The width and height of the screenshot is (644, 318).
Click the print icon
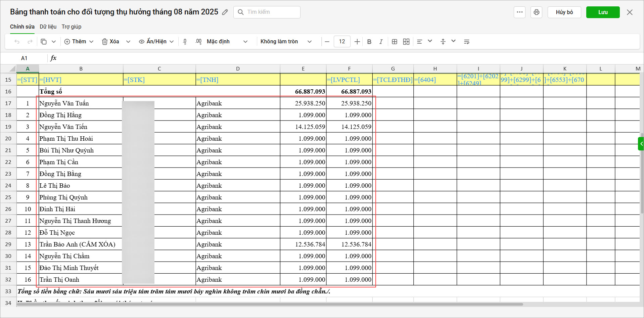click(x=536, y=12)
